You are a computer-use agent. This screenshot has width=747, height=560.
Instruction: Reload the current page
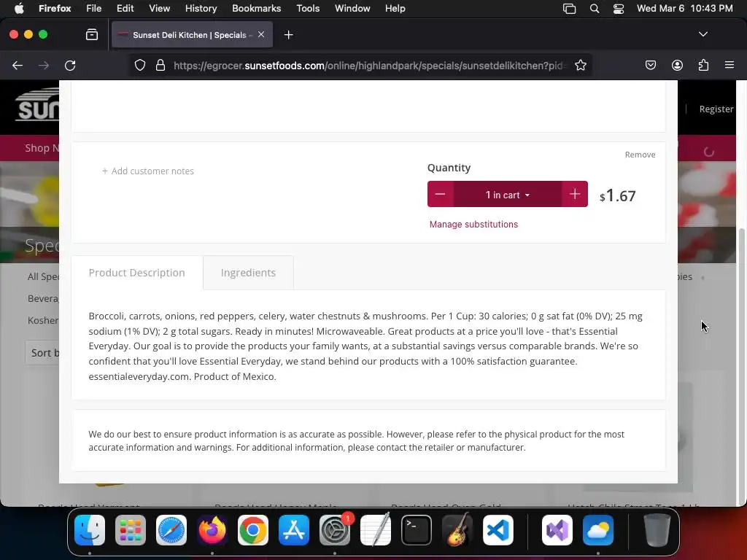[70, 65]
